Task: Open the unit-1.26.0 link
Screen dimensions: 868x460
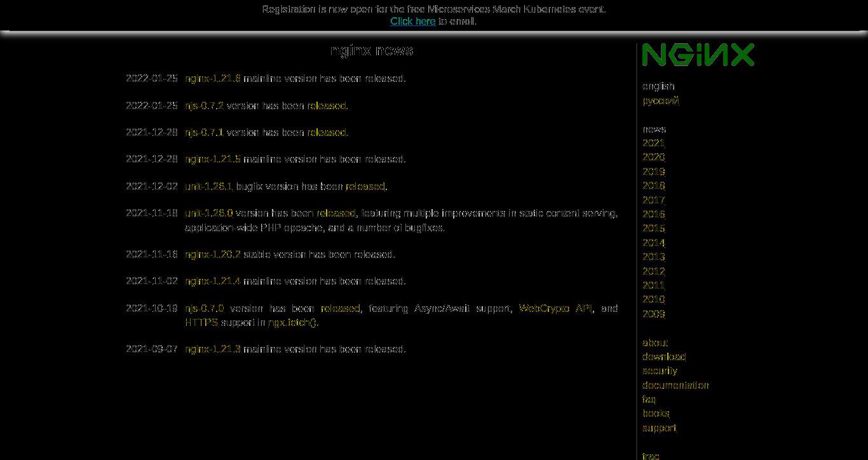Action: 208,213
